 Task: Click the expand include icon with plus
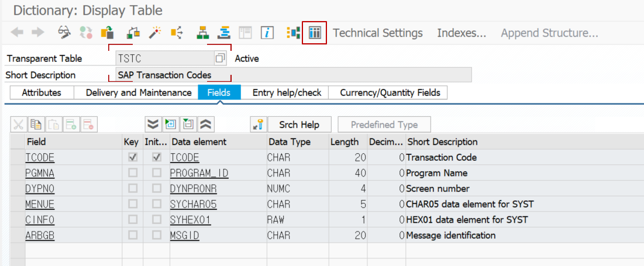tap(170, 125)
